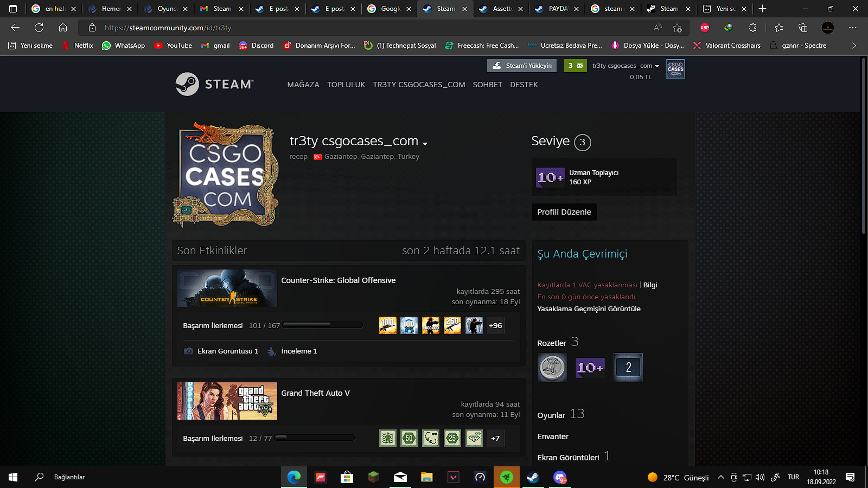Open the DESTEK menu item
Viewport: 868px width, 488px height.
tap(524, 85)
